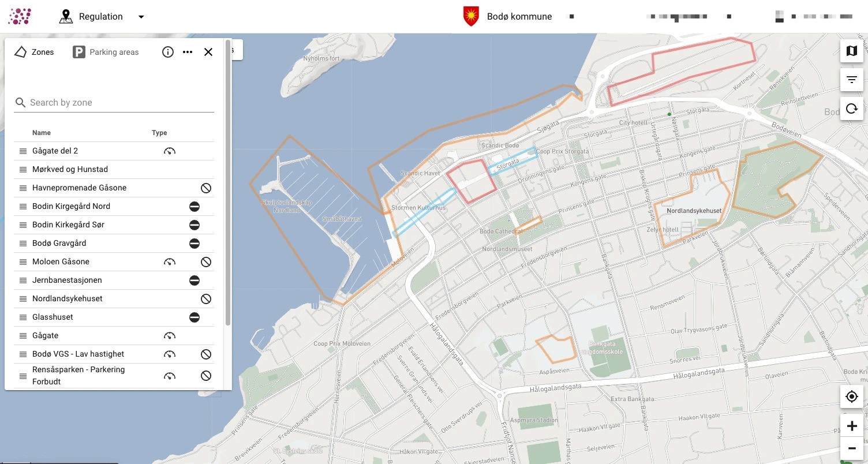Open the Mørkved og Hunstad zone
The image size is (868, 464).
pos(114,169)
